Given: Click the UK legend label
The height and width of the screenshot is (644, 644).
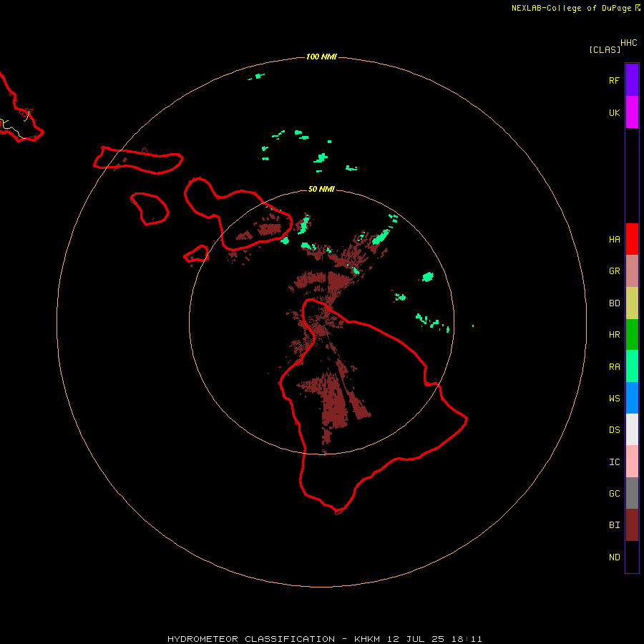Looking at the screenshot, I should pos(614,112).
